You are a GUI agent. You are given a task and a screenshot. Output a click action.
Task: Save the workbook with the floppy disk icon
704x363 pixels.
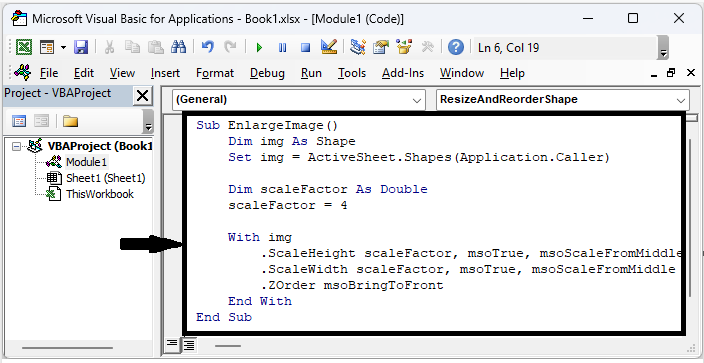coord(81,47)
